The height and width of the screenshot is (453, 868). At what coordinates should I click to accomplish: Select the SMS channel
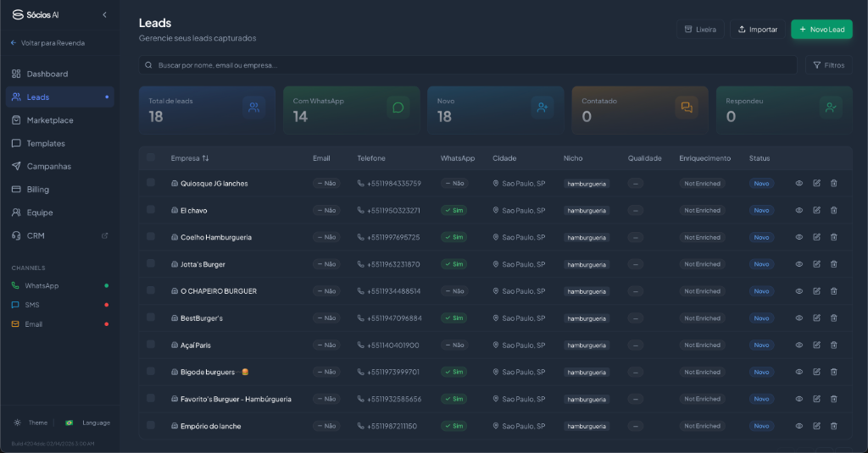click(x=60, y=305)
